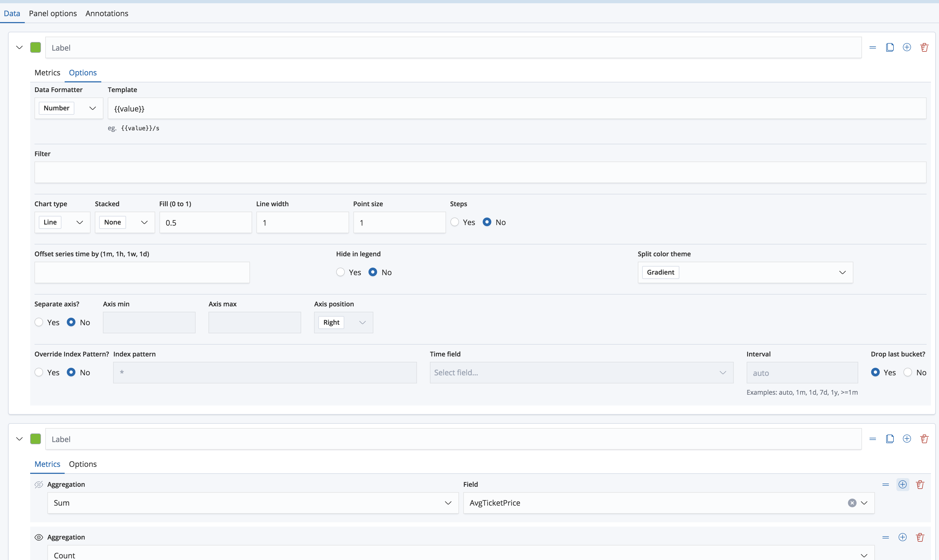
Task: Click the green series color swatch
Action: (35, 47)
